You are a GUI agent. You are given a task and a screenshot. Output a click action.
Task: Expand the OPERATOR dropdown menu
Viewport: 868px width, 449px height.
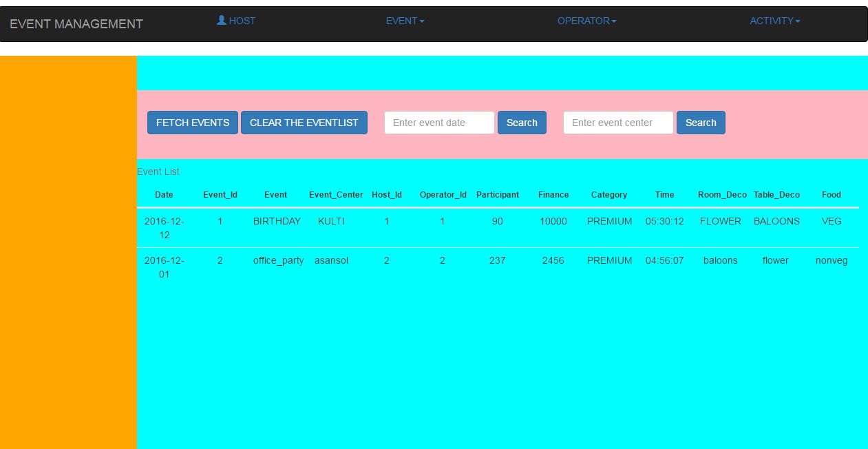click(x=586, y=21)
